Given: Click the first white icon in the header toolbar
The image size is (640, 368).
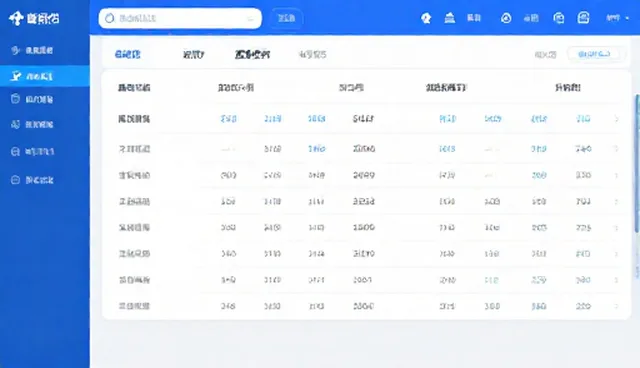Looking at the screenshot, I should tap(426, 18).
